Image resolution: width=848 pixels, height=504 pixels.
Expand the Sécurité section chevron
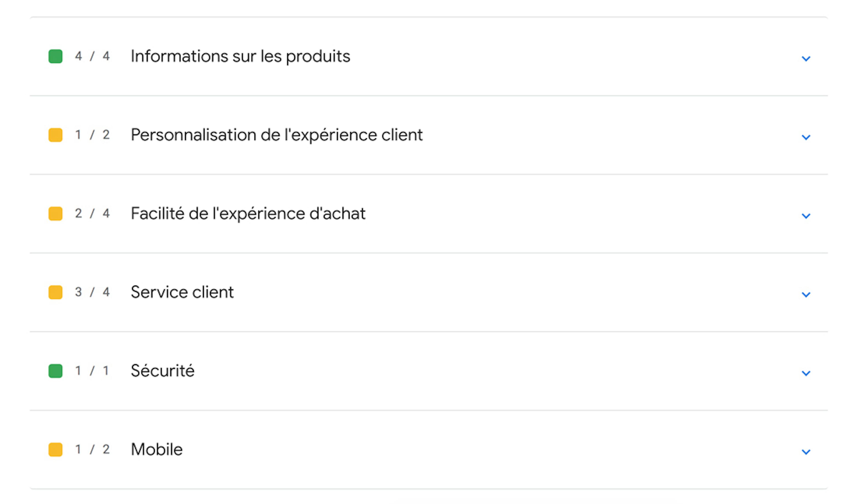click(x=806, y=373)
